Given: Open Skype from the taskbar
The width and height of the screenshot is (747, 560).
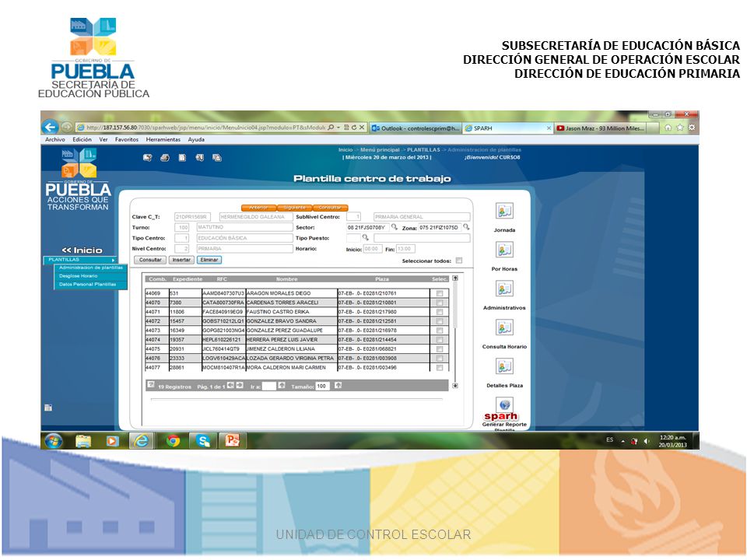Looking at the screenshot, I should 203,441.
